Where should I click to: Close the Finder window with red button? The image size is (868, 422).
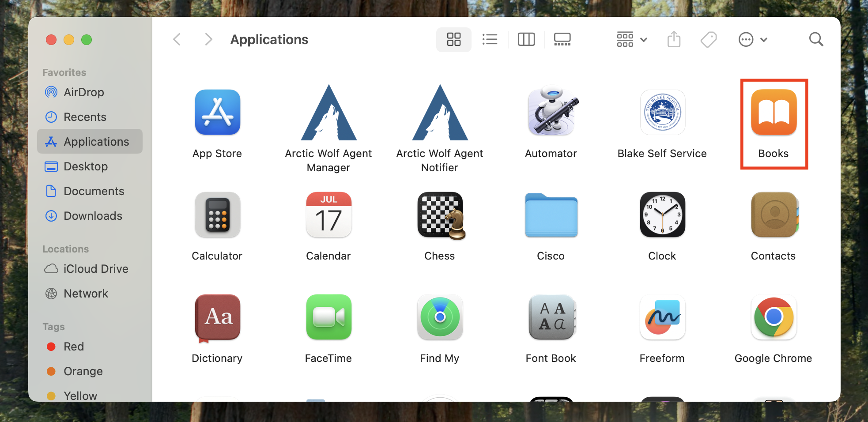click(x=51, y=40)
